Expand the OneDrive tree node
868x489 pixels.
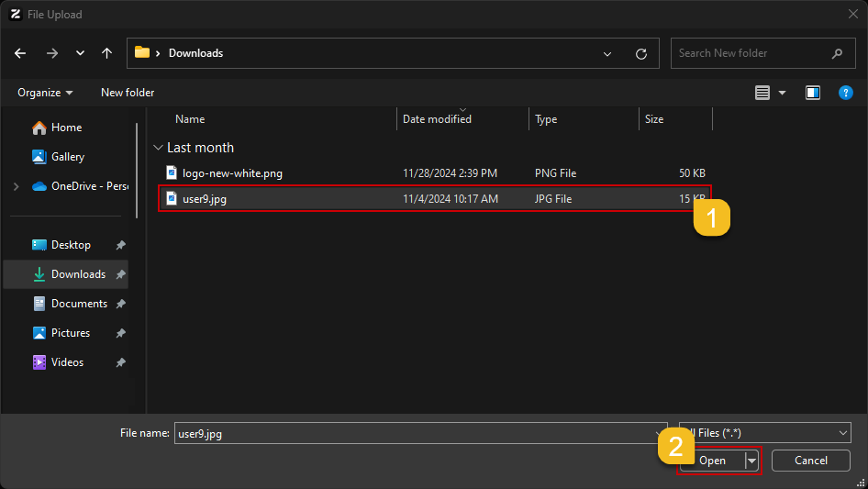(x=16, y=186)
